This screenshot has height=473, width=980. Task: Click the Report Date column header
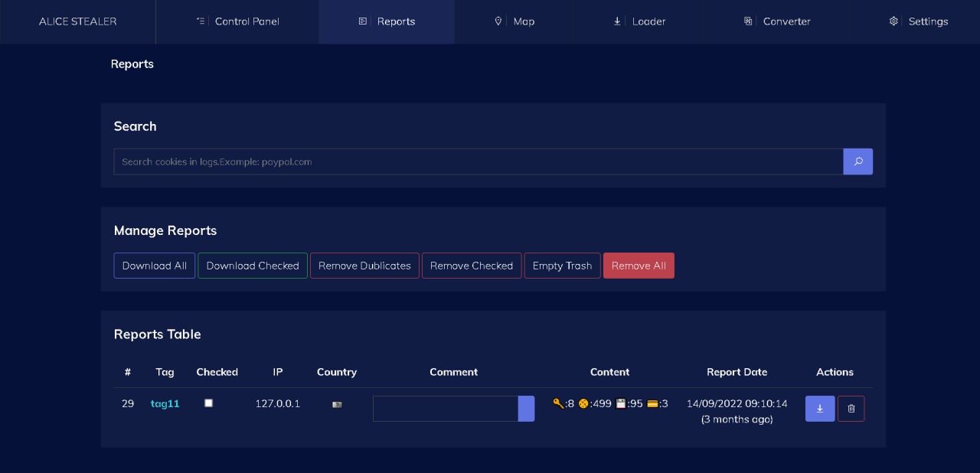pyautogui.click(x=737, y=372)
